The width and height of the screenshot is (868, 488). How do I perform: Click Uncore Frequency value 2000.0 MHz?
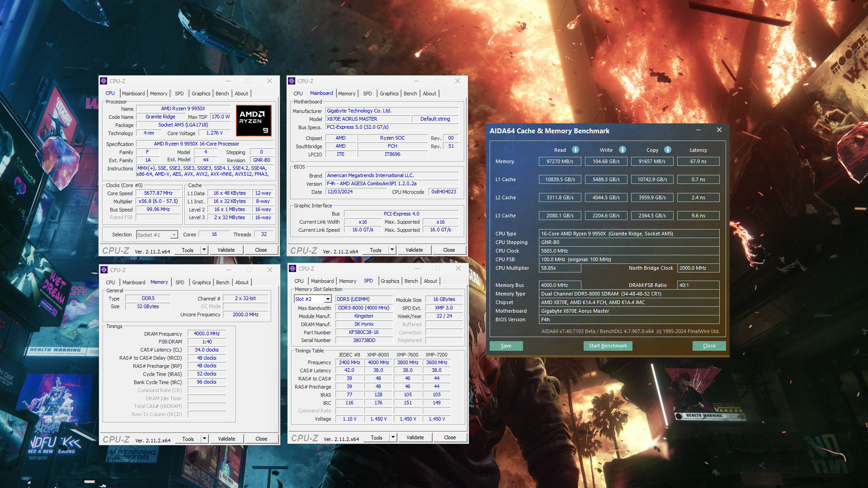pyautogui.click(x=245, y=314)
